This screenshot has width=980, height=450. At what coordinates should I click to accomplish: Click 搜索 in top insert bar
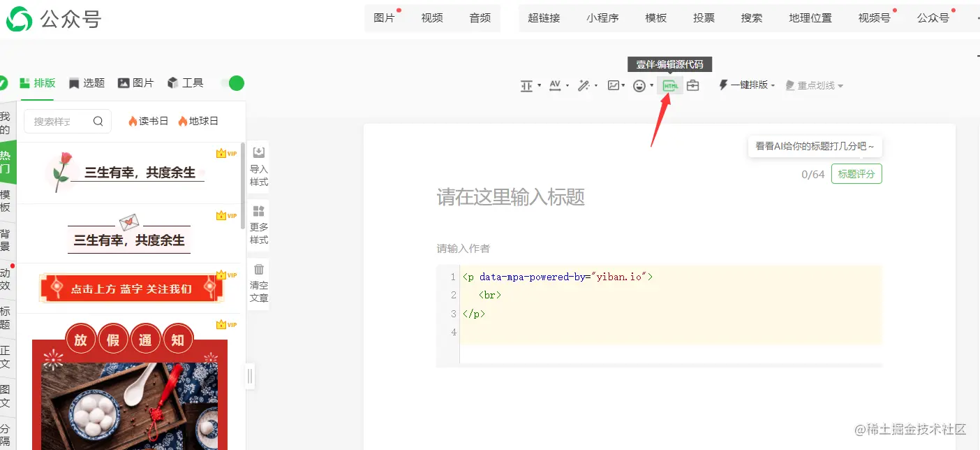[x=752, y=18]
